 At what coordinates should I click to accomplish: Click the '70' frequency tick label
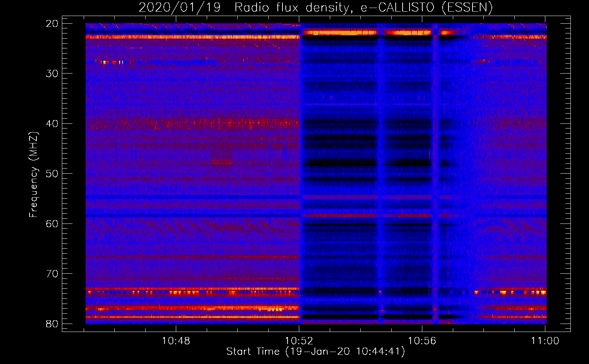click(52, 274)
